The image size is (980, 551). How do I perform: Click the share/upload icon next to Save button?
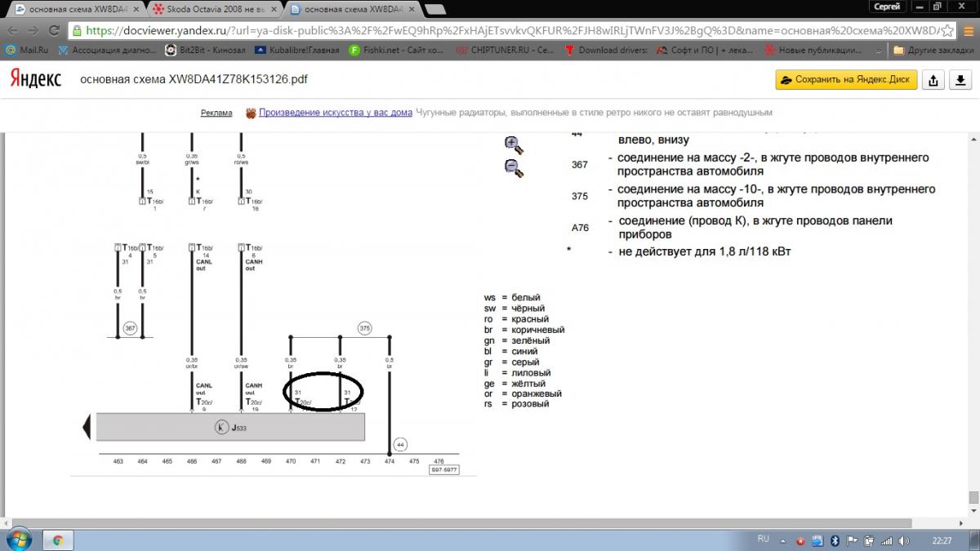[934, 80]
